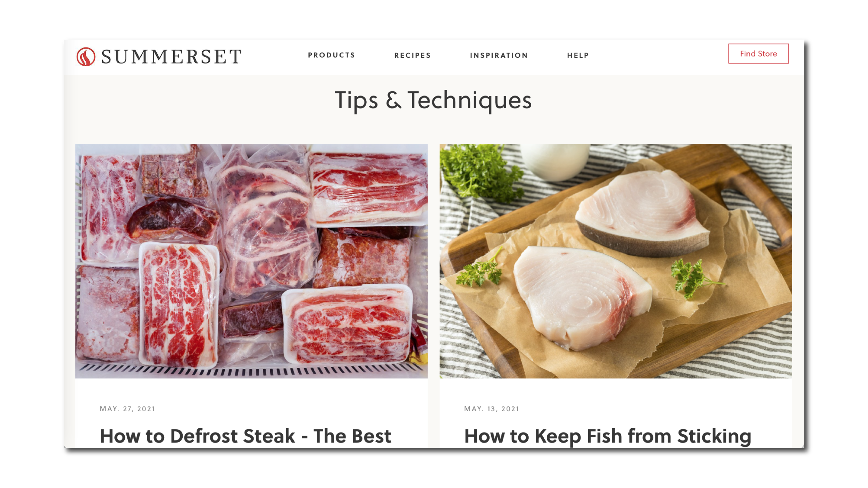Open the swordfish steaks article thumbnail
This screenshot has height=488, width=868.
click(616, 261)
